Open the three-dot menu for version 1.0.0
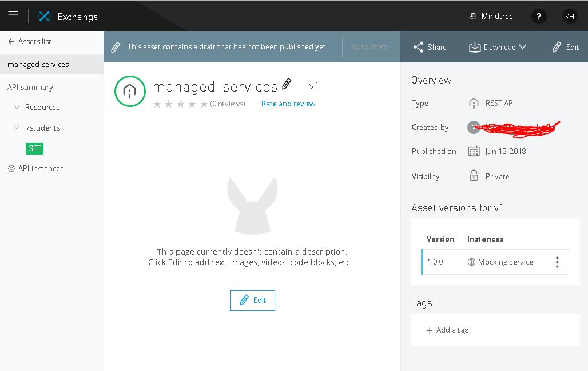The image size is (588, 371). [x=557, y=262]
